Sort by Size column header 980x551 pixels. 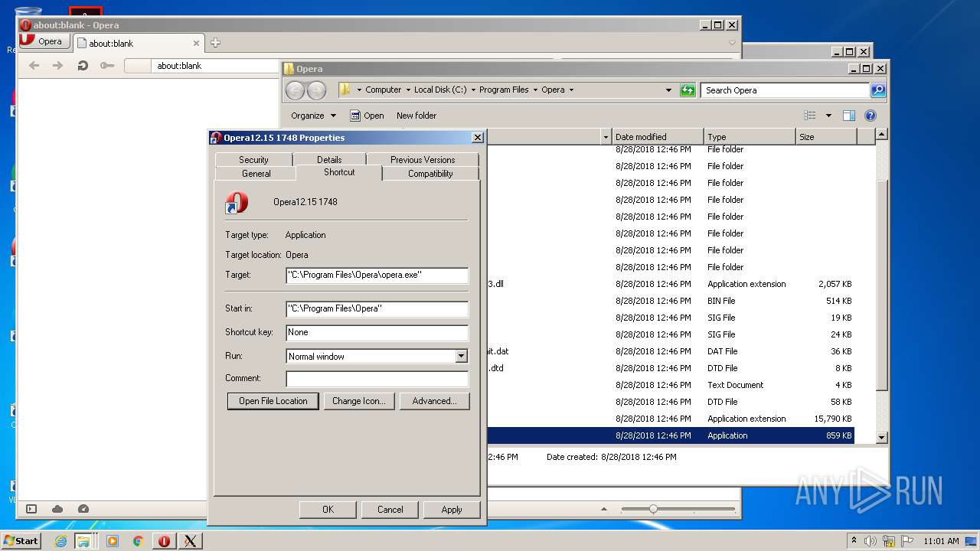coord(825,137)
